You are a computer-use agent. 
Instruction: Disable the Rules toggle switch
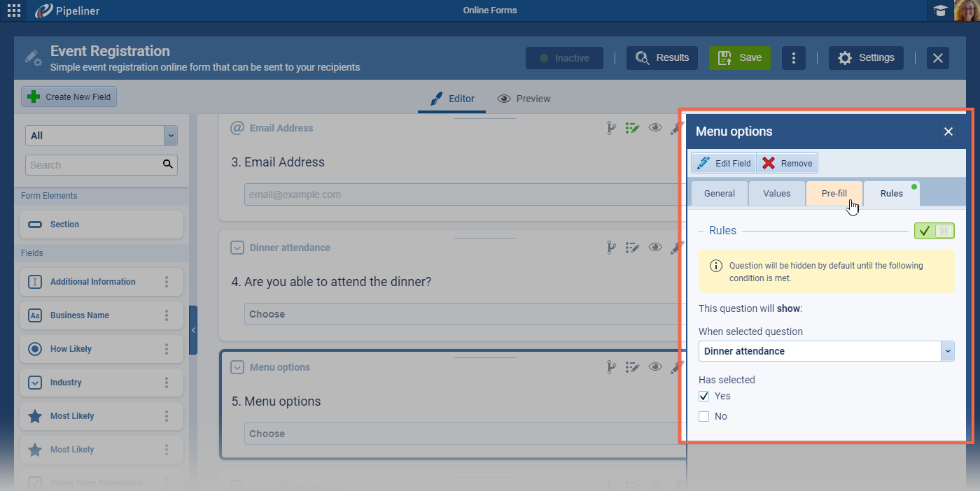click(x=934, y=231)
